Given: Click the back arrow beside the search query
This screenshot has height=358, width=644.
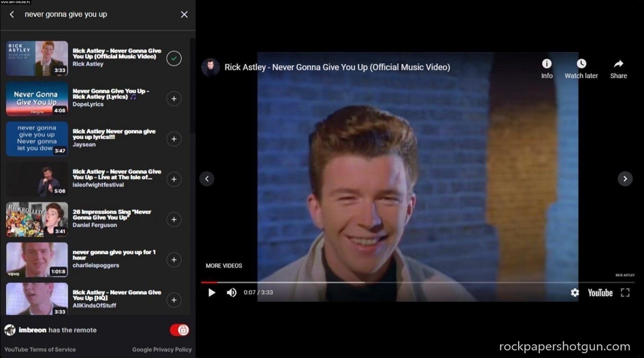Looking at the screenshot, I should pyautogui.click(x=12, y=14).
